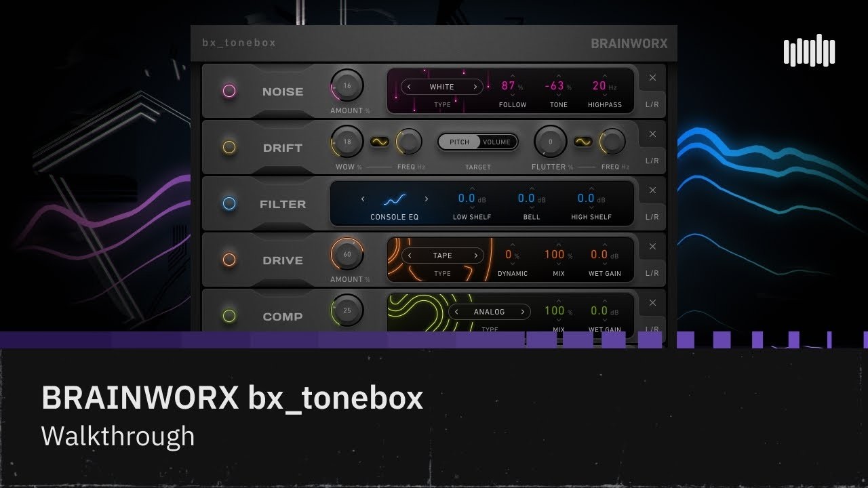Click the Wow Freq knob
This screenshot has height=488, width=868.
(409, 142)
